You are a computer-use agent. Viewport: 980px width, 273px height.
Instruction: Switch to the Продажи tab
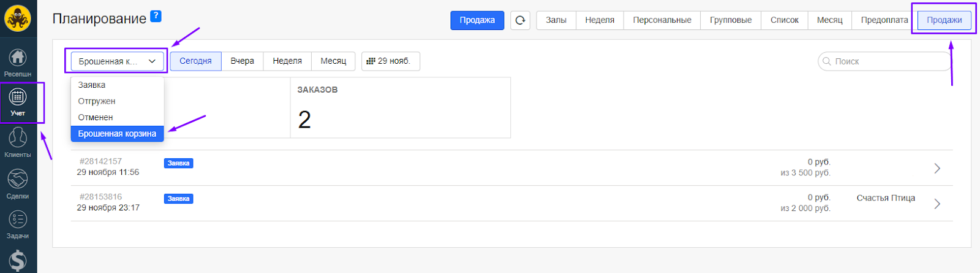(x=944, y=20)
